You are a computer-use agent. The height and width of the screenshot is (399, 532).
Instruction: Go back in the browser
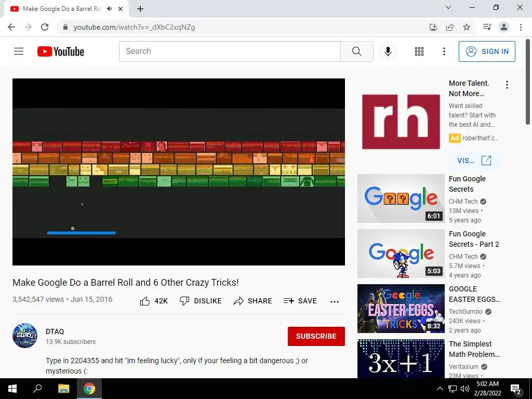point(11,27)
